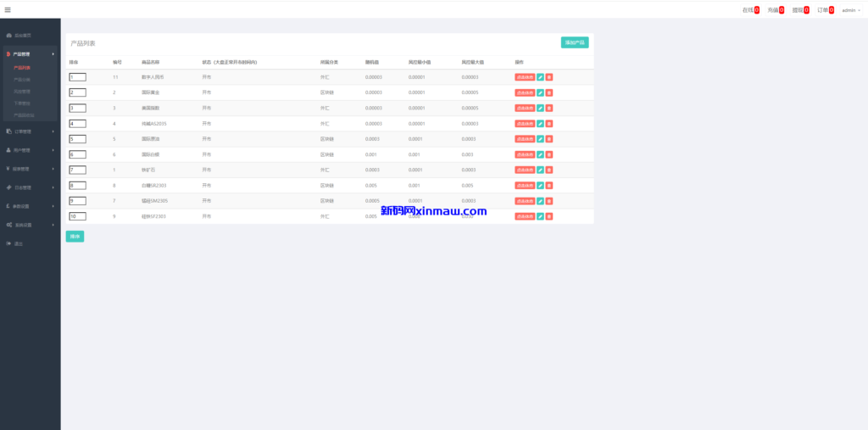Click the hamburger menu icon to collapse sidebar

pos(8,9)
